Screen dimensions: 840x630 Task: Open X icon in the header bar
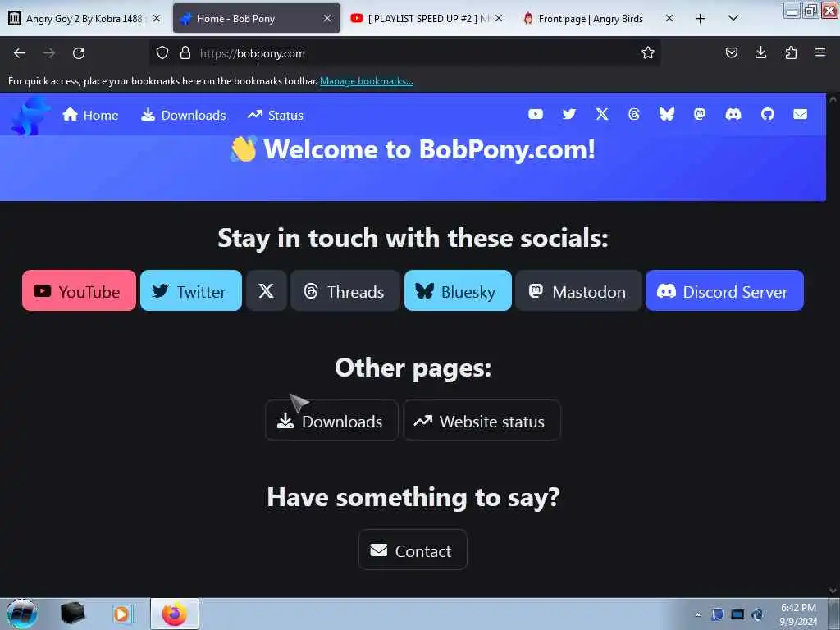coord(602,114)
